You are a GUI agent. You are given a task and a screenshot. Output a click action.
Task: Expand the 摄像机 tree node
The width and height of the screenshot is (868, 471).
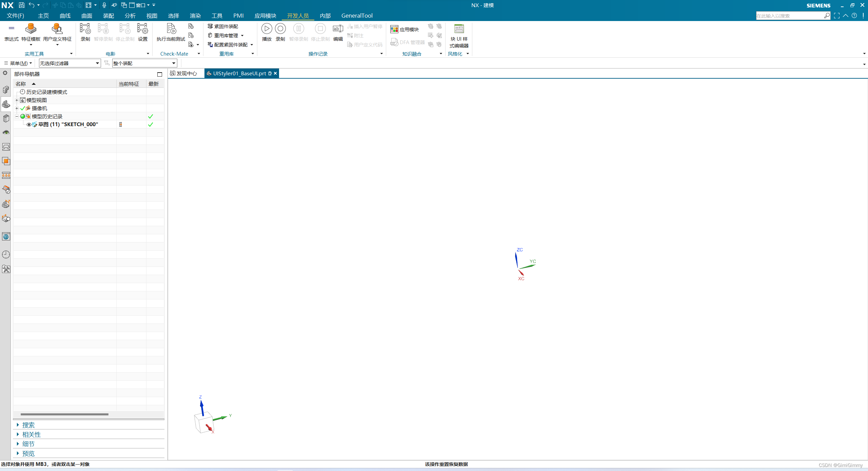coord(17,108)
